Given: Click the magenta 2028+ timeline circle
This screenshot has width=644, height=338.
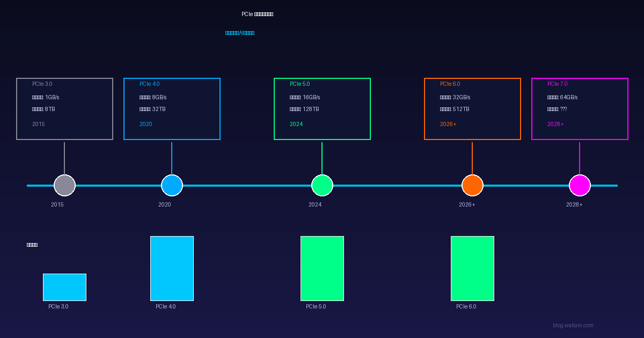Looking at the screenshot, I should click(580, 186).
